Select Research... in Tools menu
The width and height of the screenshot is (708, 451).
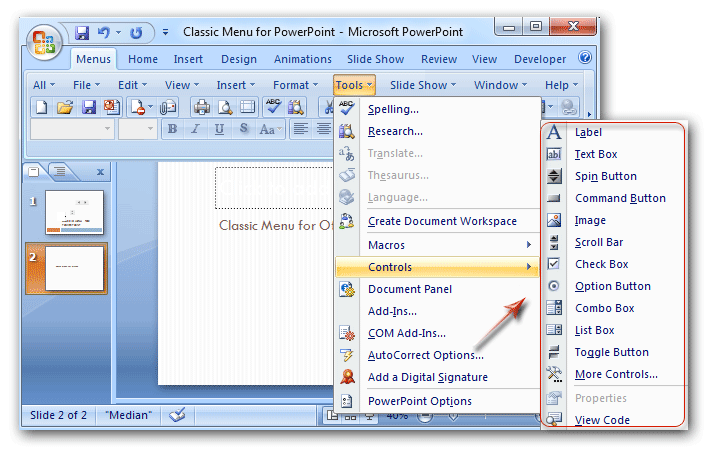[437, 131]
